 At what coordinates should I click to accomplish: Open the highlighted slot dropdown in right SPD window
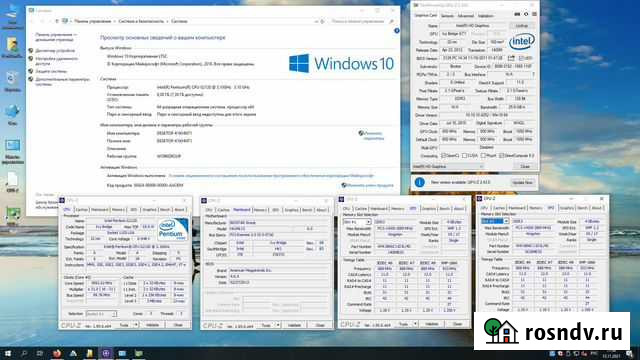tap(495, 221)
